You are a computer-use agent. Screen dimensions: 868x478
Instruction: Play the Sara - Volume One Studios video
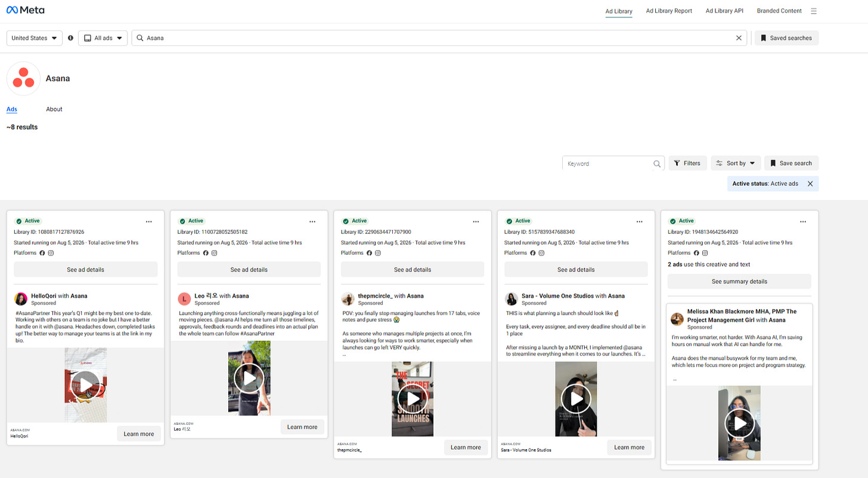tap(576, 399)
